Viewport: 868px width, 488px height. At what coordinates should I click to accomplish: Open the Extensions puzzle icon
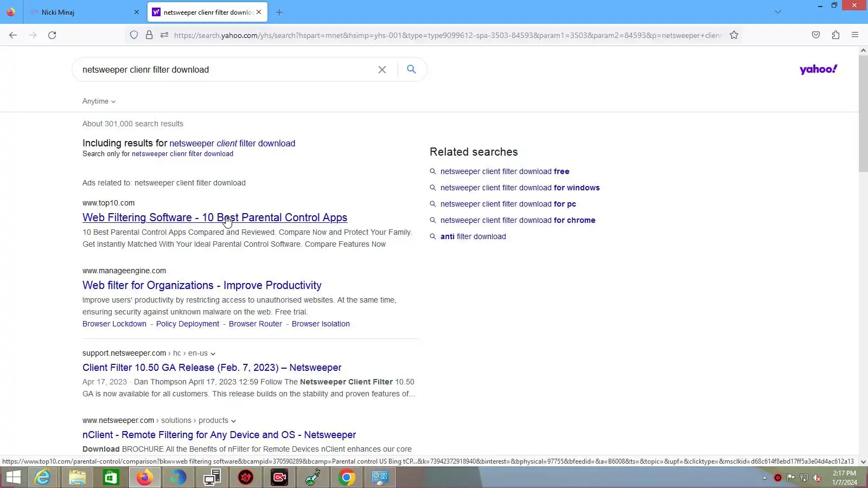[835, 35]
